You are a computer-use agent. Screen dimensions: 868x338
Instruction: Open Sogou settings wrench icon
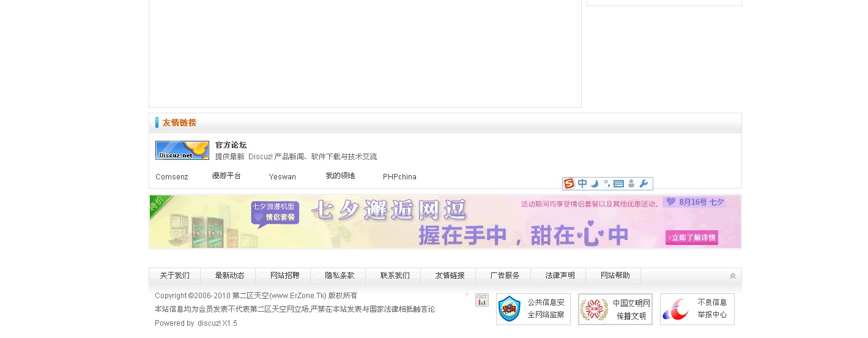644,184
